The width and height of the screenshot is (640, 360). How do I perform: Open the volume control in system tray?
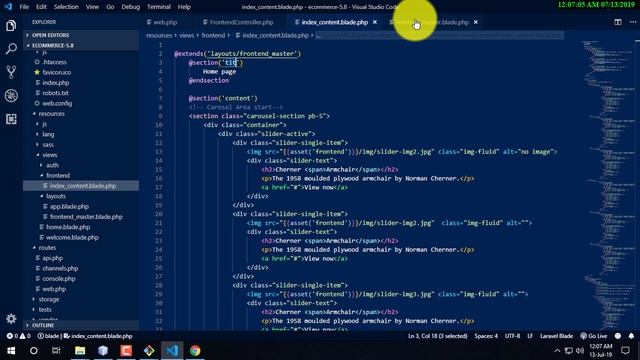coord(580,351)
